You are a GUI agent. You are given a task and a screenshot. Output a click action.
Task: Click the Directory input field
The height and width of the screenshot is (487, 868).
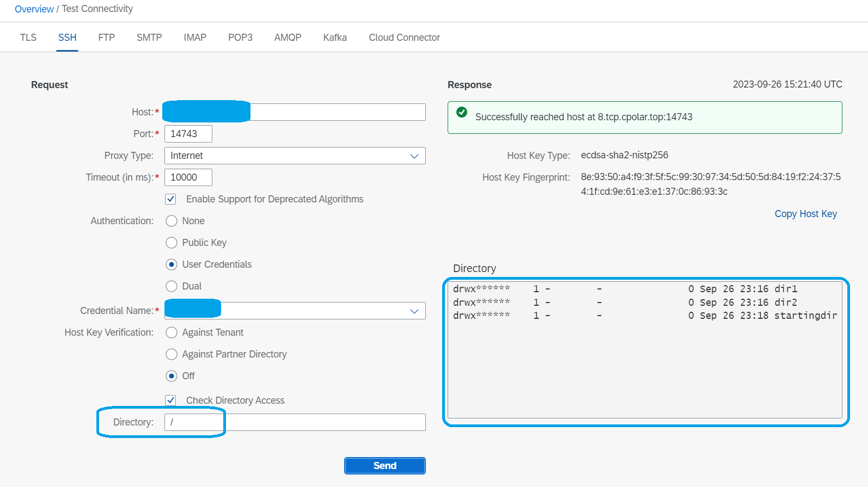click(295, 422)
